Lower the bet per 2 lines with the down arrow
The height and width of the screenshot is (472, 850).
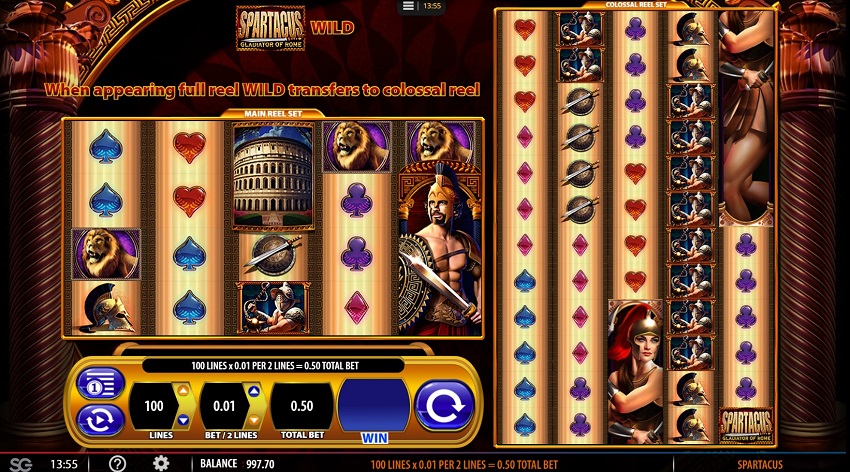coord(254,420)
